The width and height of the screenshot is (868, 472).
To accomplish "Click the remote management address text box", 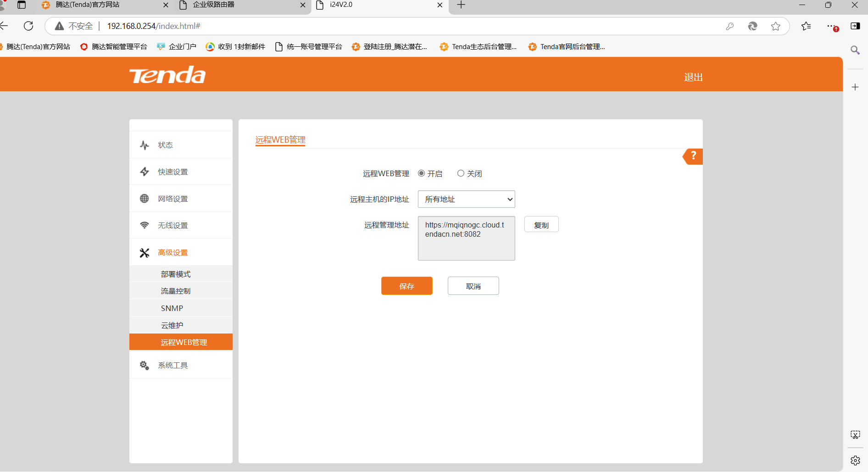I will click(x=466, y=238).
